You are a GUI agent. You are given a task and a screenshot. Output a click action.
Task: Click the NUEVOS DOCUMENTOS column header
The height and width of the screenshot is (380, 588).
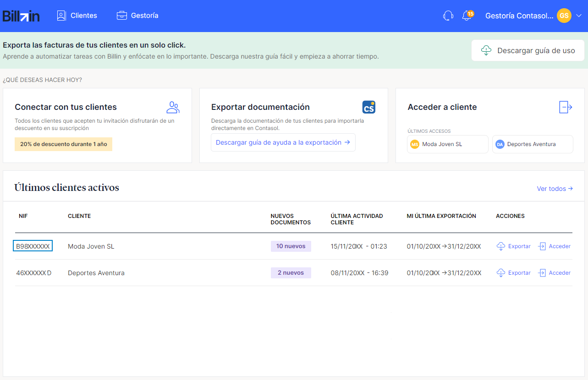[291, 219]
